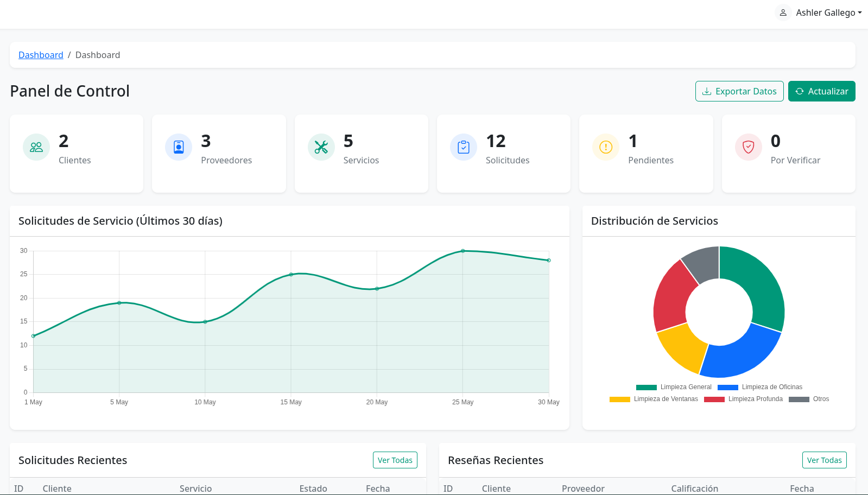
Task: Toggle Limpieza de Oficinas legend swatch
Action: tap(727, 387)
